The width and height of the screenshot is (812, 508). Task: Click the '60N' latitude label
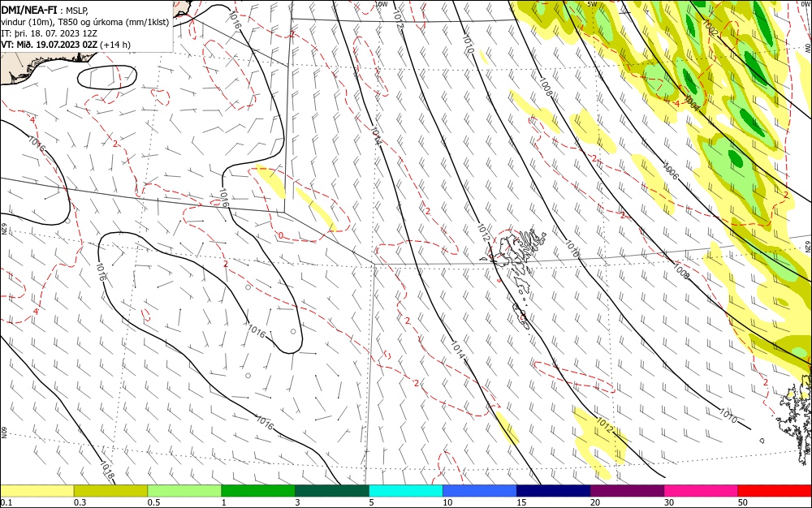[3, 433]
